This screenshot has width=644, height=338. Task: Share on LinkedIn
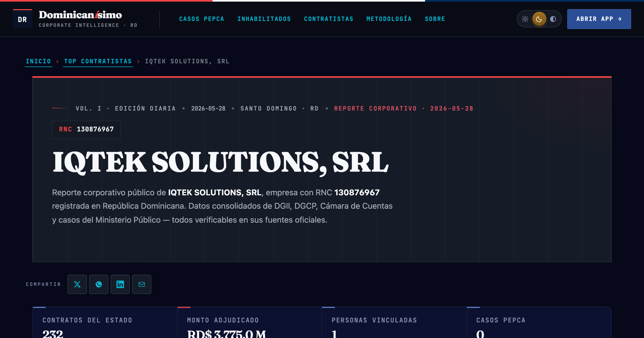pos(120,284)
